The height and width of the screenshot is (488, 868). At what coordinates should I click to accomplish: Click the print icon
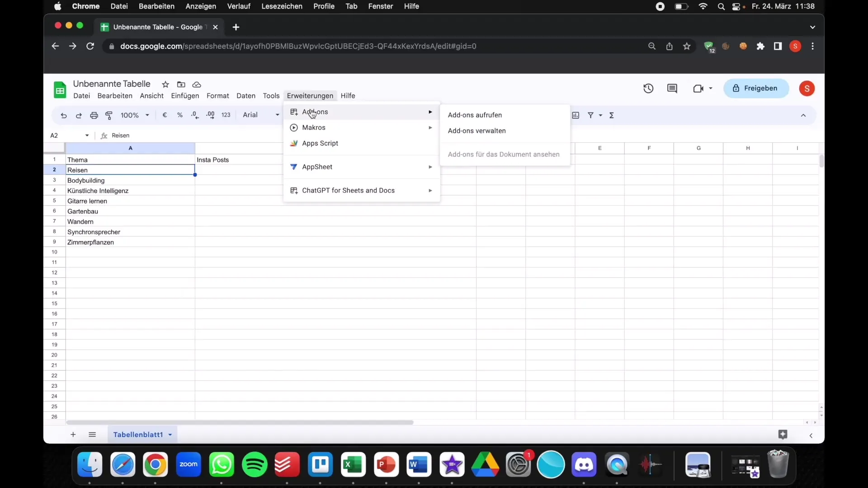click(x=94, y=116)
